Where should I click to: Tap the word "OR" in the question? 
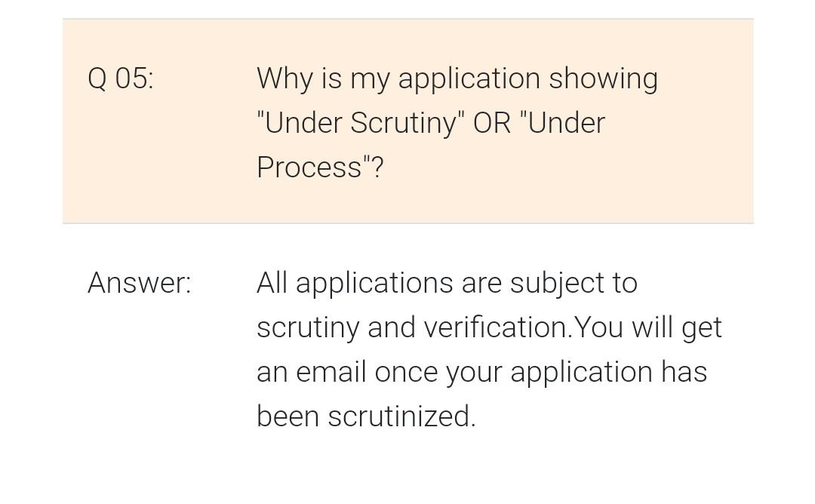pos(492,123)
